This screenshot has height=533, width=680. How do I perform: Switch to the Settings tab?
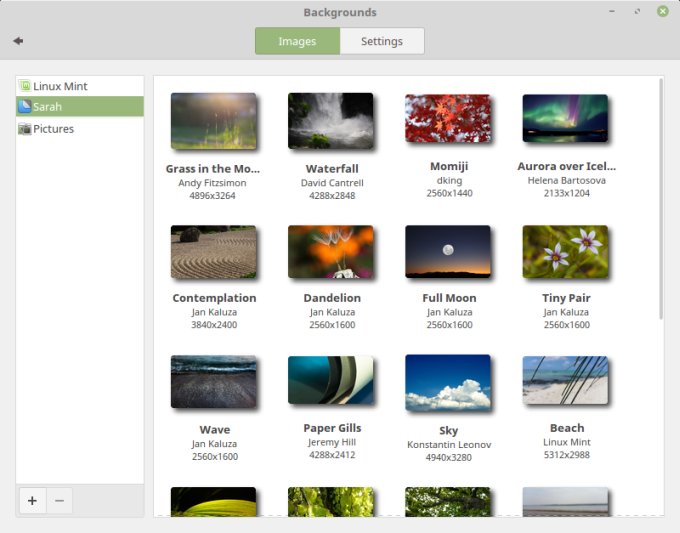pyautogui.click(x=381, y=41)
